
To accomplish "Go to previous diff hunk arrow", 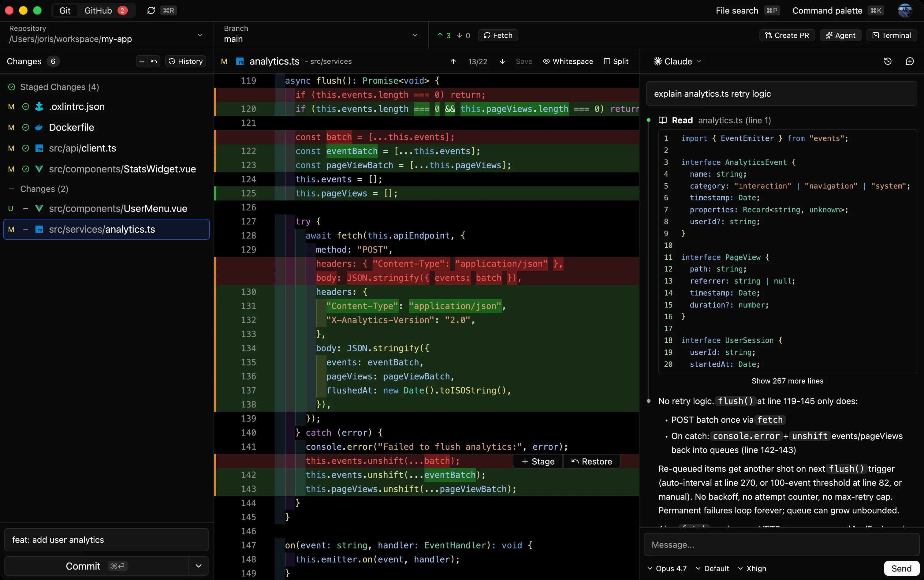I will [x=453, y=62].
